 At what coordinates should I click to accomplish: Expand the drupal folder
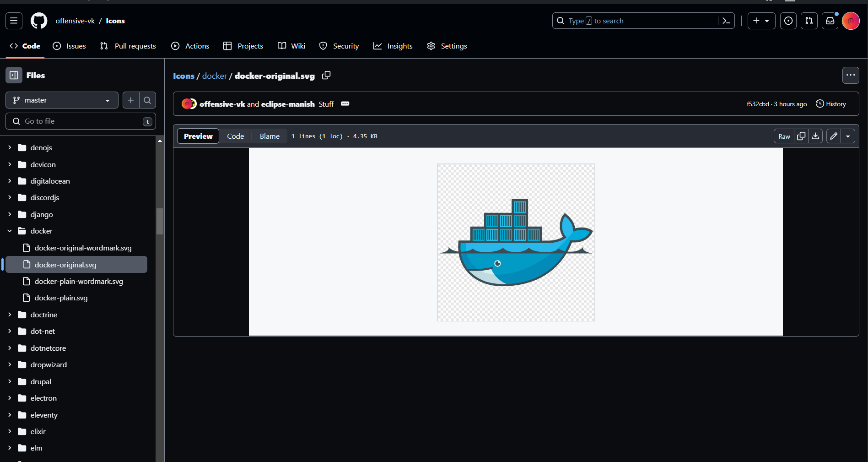(x=10, y=381)
